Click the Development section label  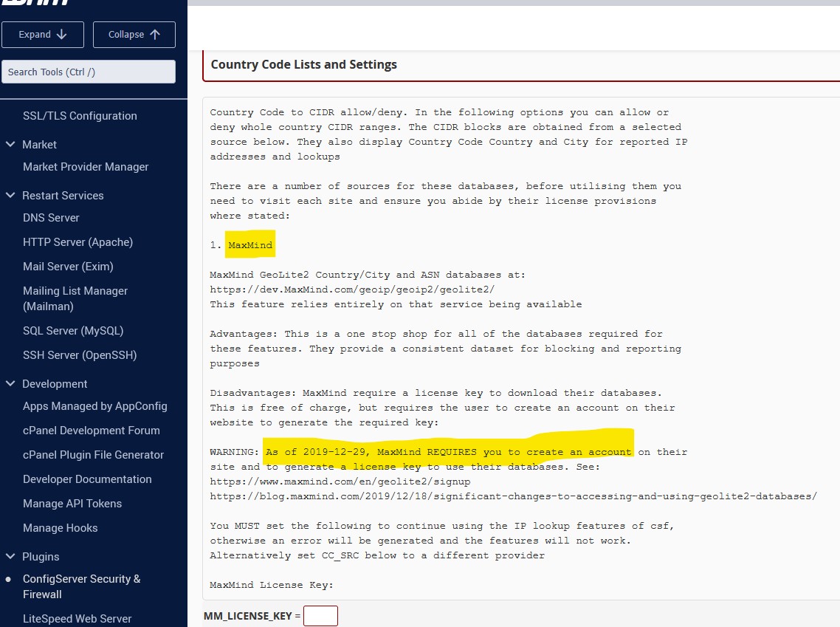click(x=55, y=384)
